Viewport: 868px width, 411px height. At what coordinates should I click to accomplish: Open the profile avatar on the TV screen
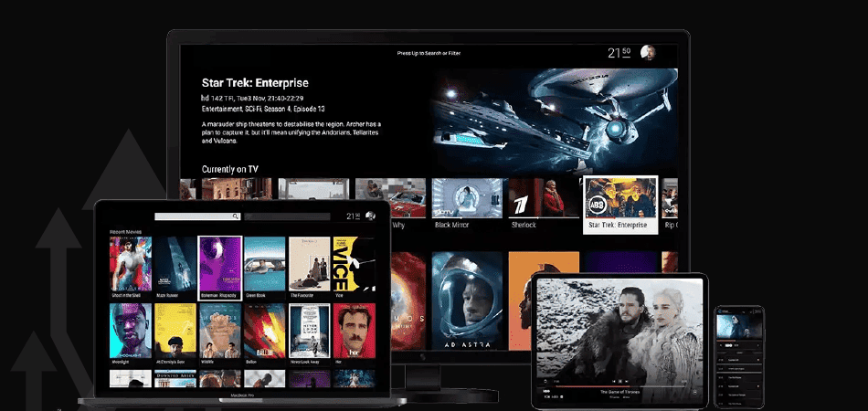648,53
